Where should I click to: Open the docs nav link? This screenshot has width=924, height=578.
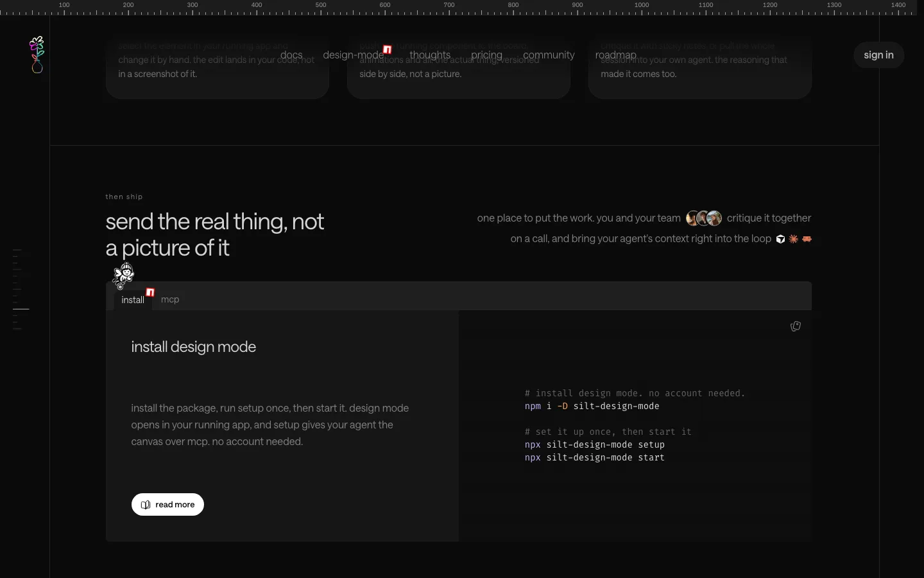click(x=291, y=55)
